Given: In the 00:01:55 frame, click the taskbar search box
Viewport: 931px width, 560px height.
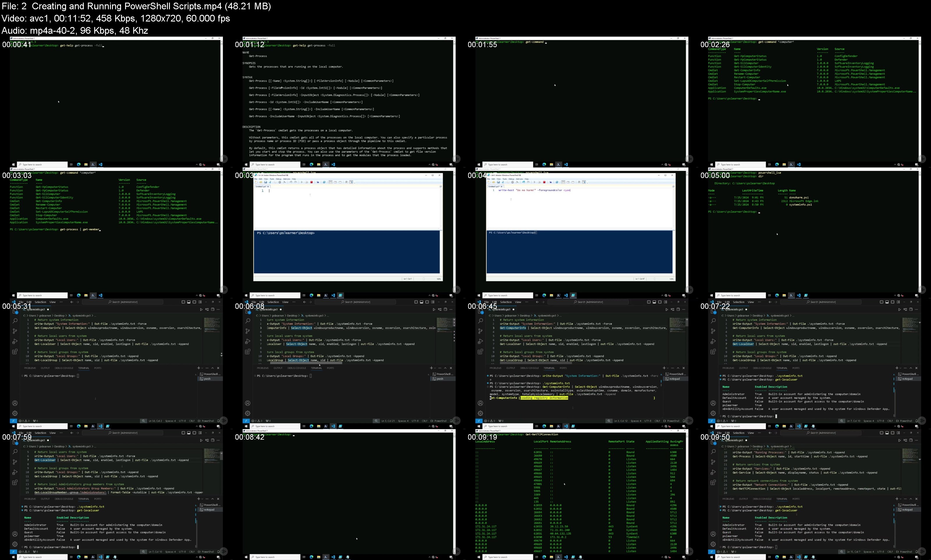Looking at the screenshot, I should (508, 165).
